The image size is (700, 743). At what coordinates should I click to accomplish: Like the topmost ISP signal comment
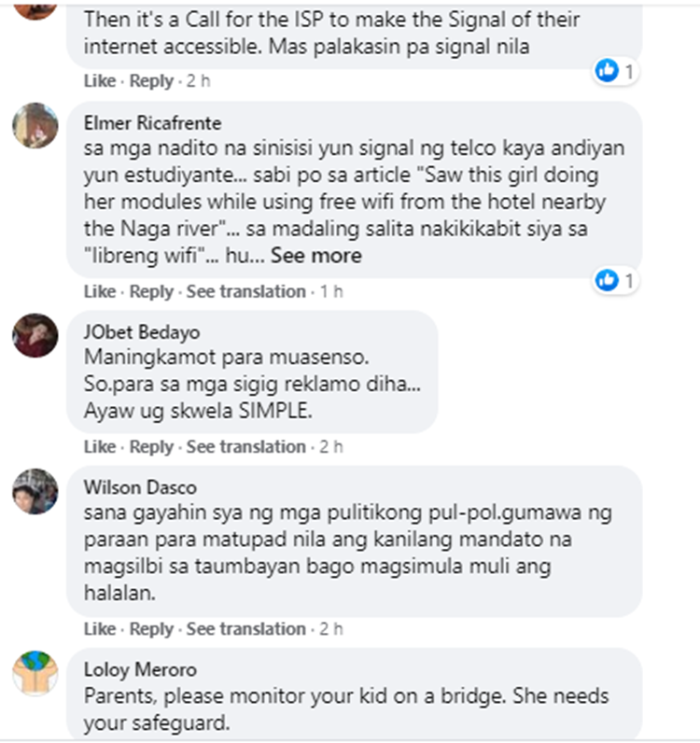click(x=100, y=81)
